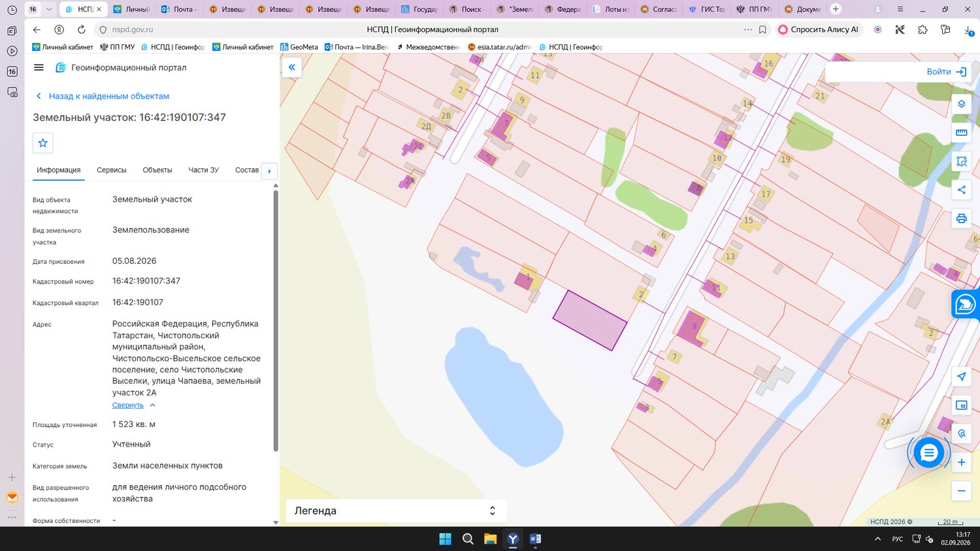Bookmark this page in the address bar
The image size is (980, 551).
762,29
